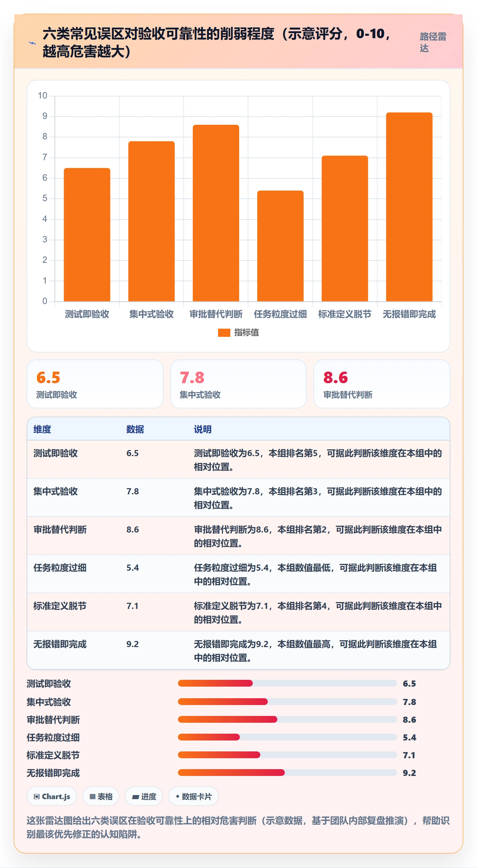Viewport: 477px width, 868px height.
Task: Click the 标准定义脱节 progress bar
Action: (288, 755)
